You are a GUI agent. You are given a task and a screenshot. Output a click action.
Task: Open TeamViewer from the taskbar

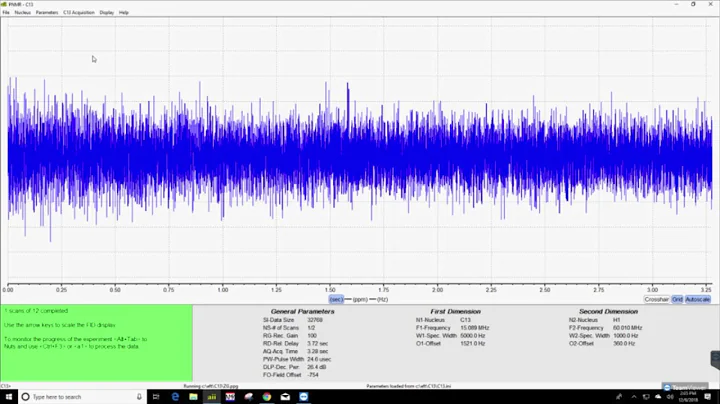[x=304, y=397]
